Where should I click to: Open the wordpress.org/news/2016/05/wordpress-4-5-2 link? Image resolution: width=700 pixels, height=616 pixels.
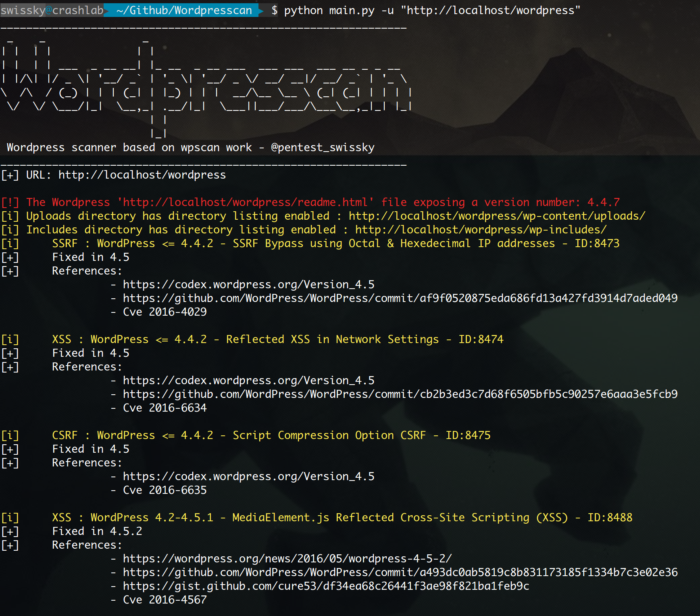(287, 559)
